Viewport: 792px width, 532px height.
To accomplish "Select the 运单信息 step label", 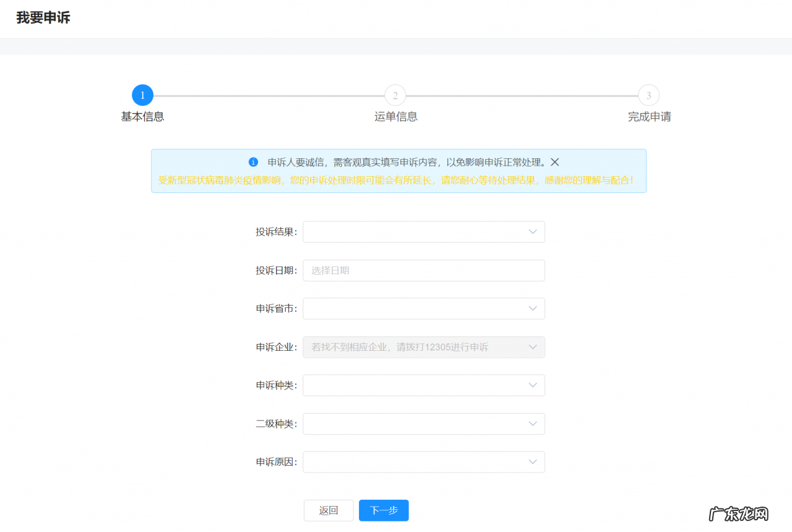I will [395, 116].
